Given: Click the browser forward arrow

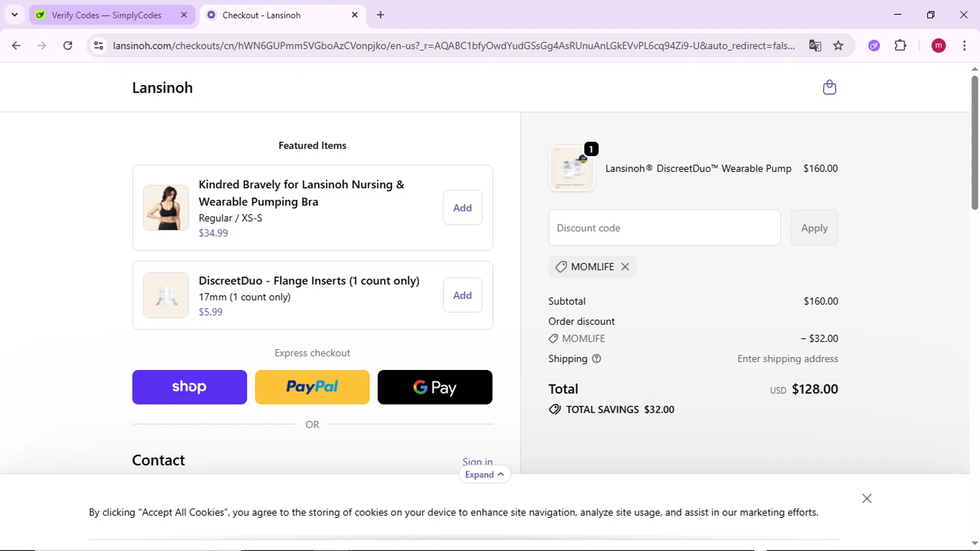Looking at the screenshot, I should 42,46.
